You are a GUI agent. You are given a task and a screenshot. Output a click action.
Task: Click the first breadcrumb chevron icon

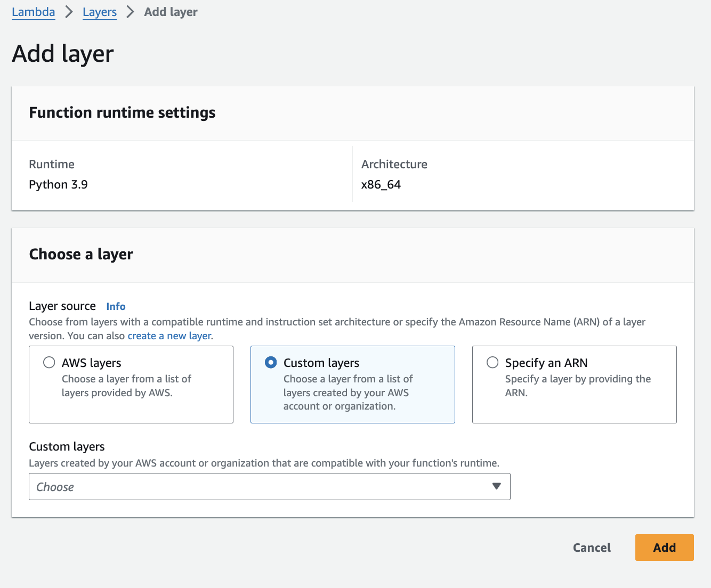[68, 11]
